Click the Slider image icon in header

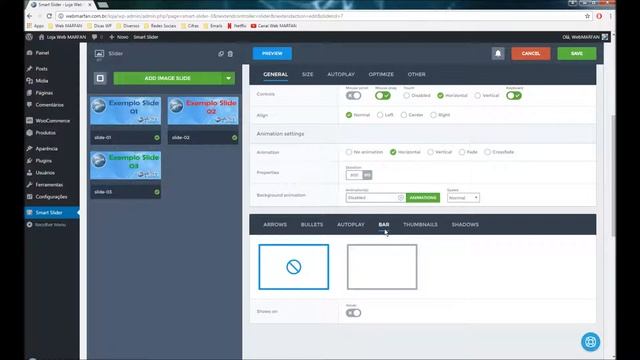pos(99,53)
